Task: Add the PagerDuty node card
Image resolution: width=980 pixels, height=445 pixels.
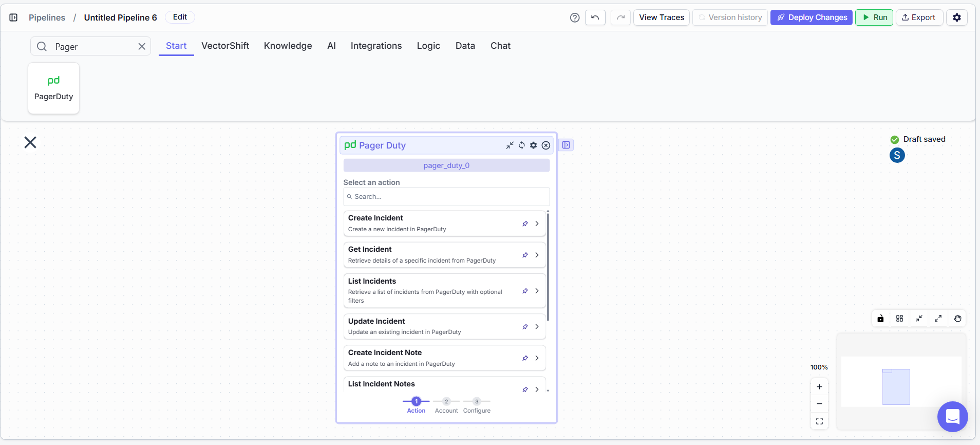Action: click(x=53, y=88)
